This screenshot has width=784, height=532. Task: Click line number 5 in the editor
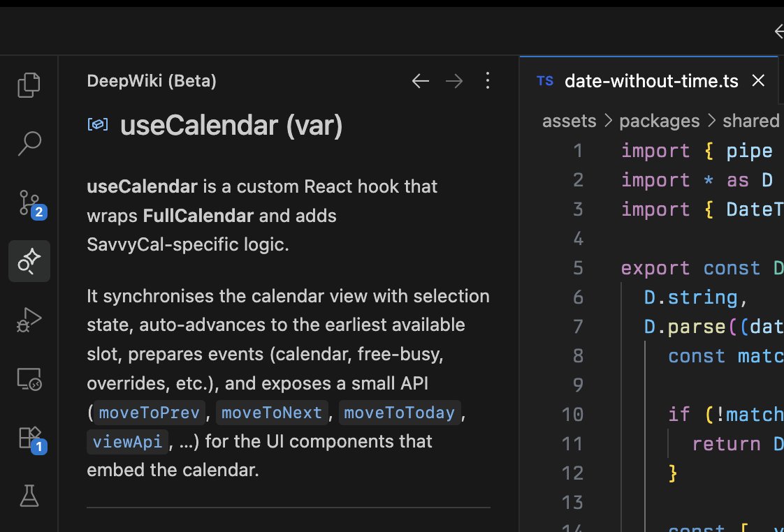tap(578, 268)
